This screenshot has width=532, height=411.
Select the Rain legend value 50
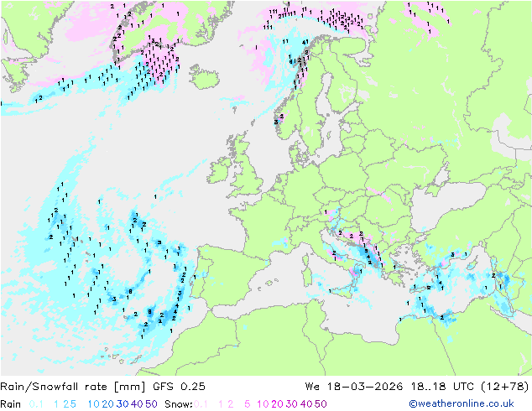pyautogui.click(x=151, y=404)
